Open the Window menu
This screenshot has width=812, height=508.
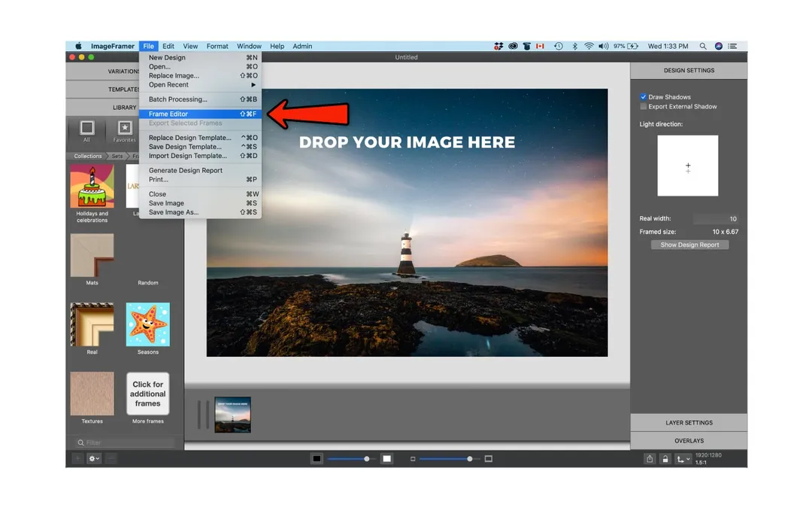tap(249, 46)
